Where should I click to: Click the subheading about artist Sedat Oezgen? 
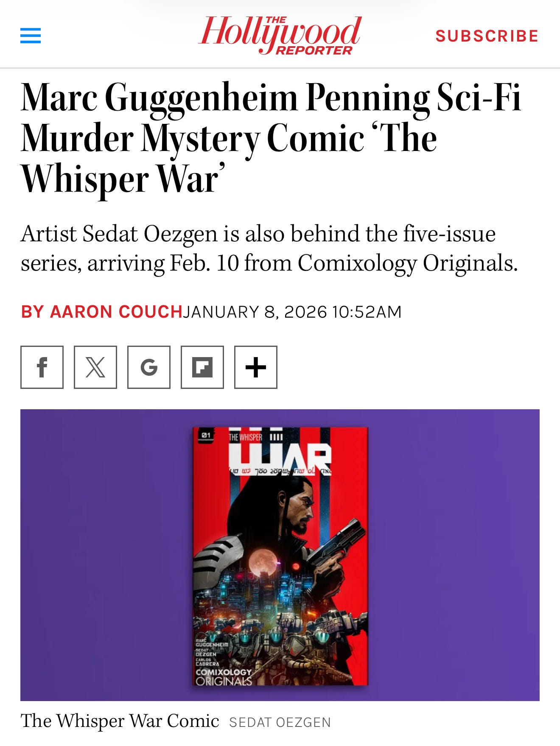click(269, 249)
